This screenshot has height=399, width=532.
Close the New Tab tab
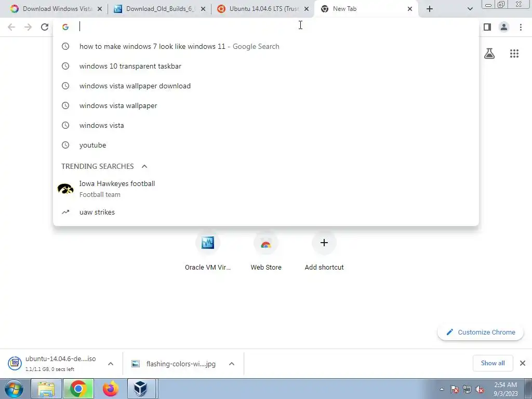click(x=410, y=9)
